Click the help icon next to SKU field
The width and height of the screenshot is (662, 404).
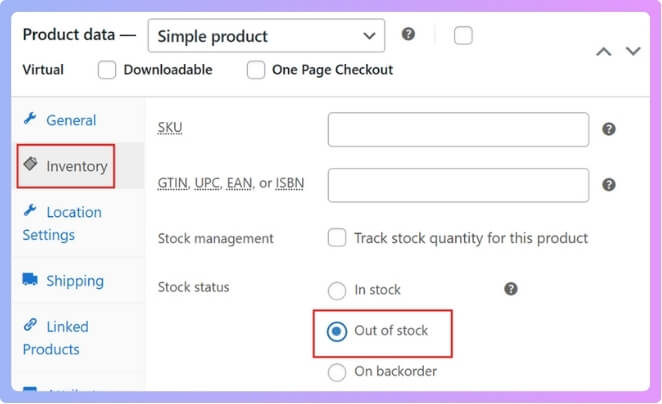pos(609,129)
